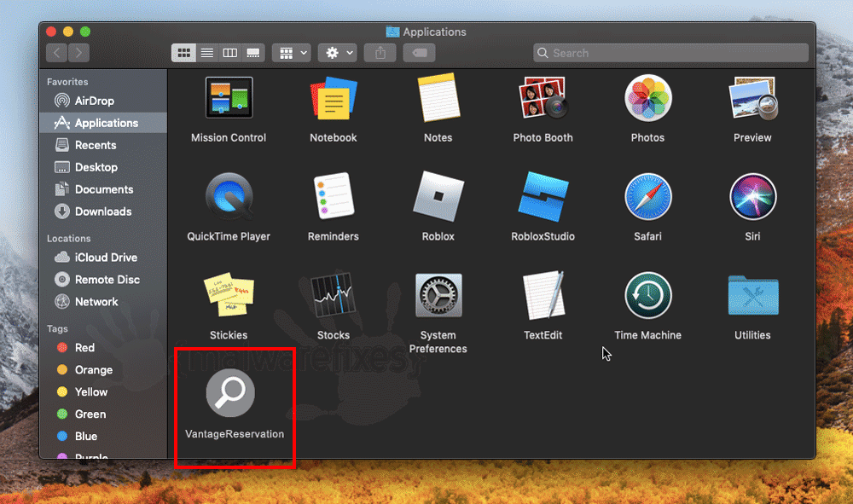The width and height of the screenshot is (853, 504).
Task: Select the Photo Booth app
Action: [x=543, y=98]
